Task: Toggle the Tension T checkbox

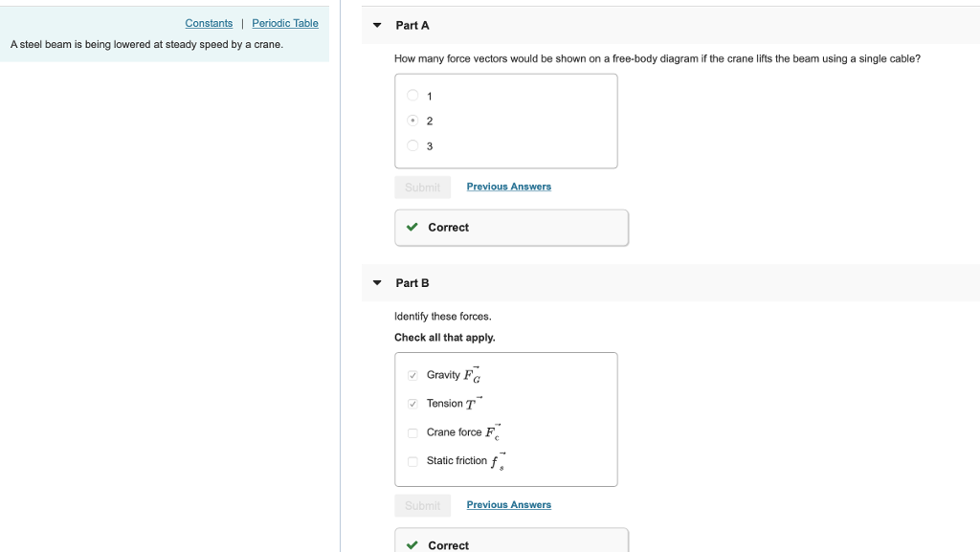Action: (x=412, y=404)
